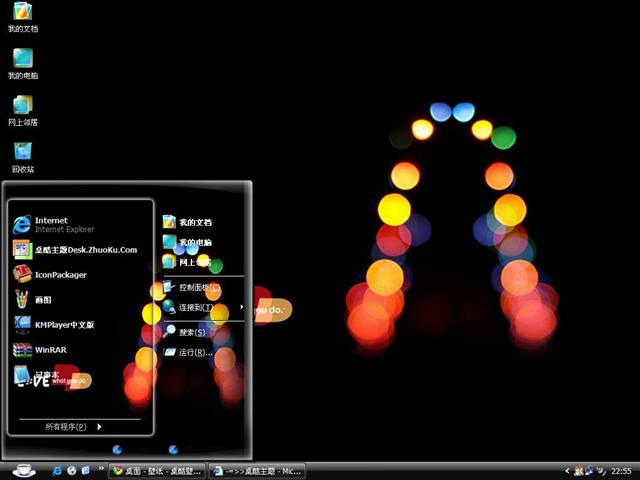Choose 运行(R)... in the start menu

(195, 353)
